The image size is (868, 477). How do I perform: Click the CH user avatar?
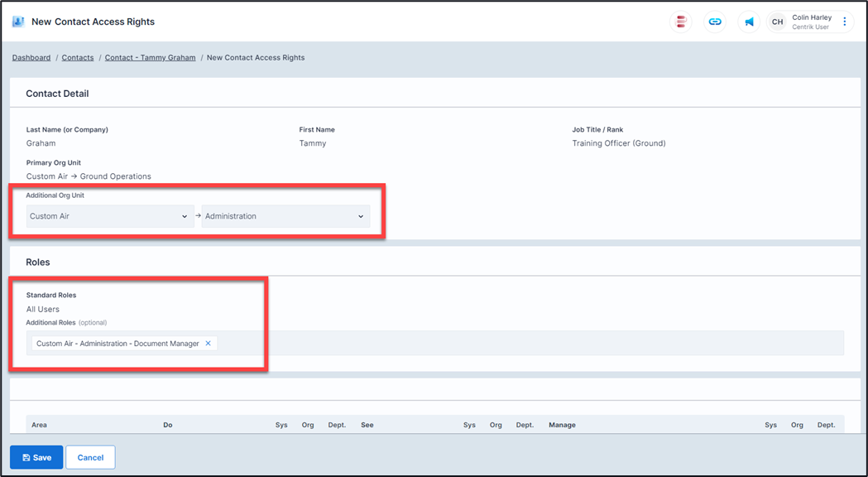coord(777,22)
